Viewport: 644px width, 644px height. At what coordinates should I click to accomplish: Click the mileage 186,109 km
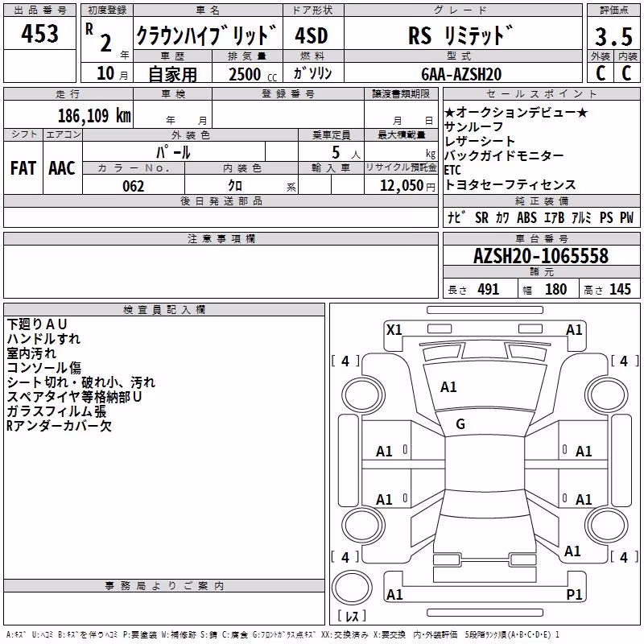[x=94, y=116]
